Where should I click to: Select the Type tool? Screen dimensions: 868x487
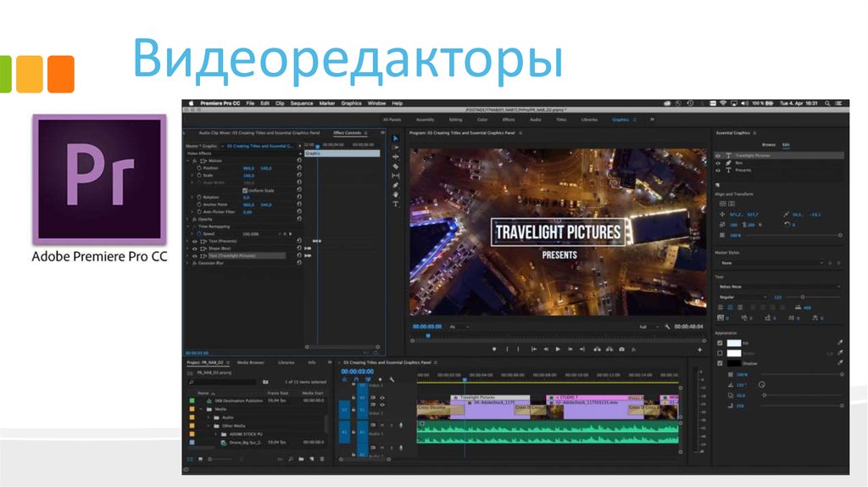pyautogui.click(x=395, y=204)
